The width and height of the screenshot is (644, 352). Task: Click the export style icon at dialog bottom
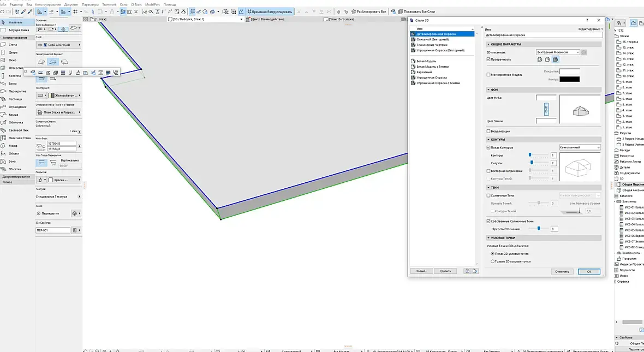tap(475, 271)
